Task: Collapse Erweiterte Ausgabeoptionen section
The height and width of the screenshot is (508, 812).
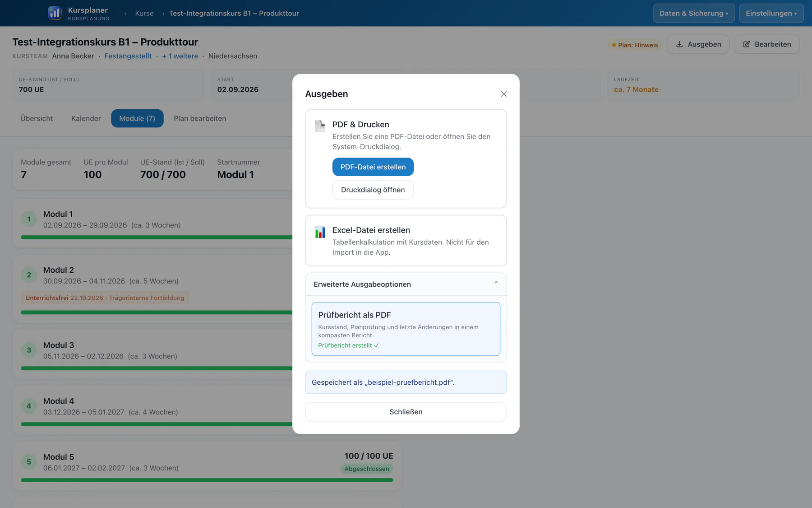Action: (406, 284)
